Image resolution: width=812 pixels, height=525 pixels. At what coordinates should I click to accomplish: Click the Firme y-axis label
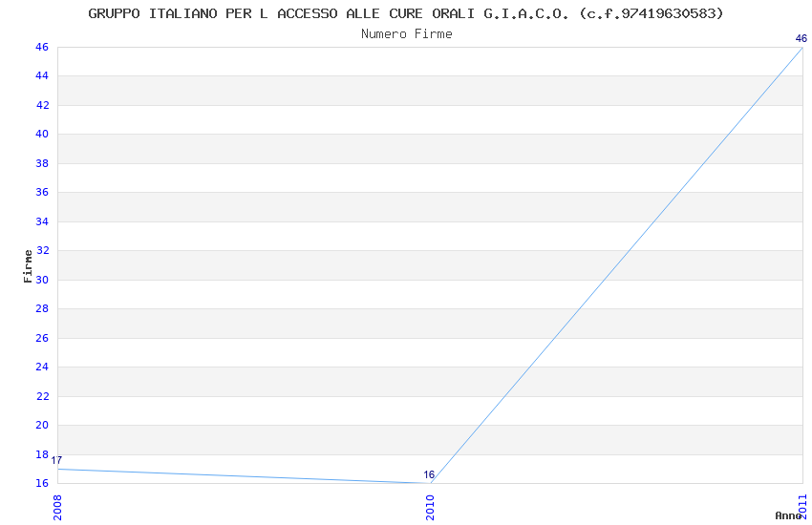pyautogui.click(x=28, y=266)
